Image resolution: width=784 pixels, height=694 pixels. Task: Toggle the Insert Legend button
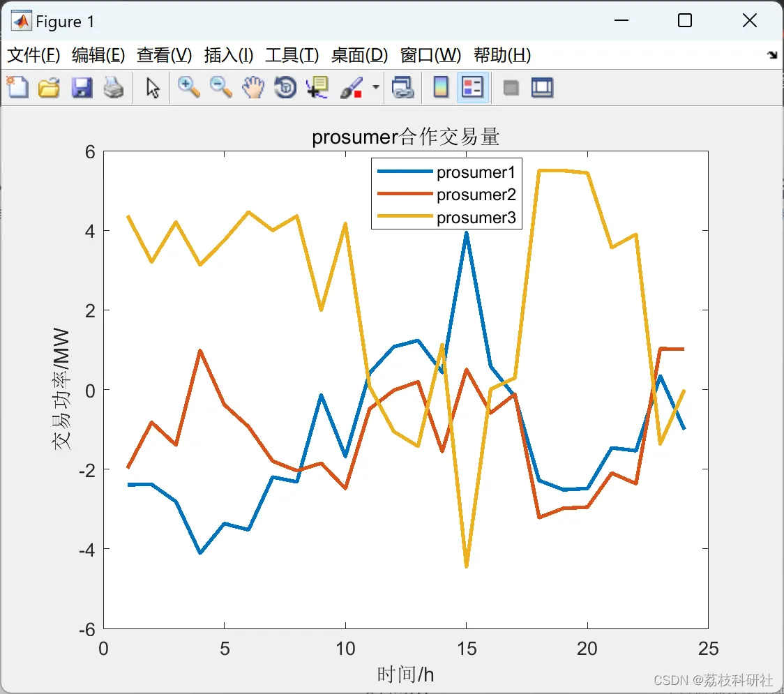point(472,87)
